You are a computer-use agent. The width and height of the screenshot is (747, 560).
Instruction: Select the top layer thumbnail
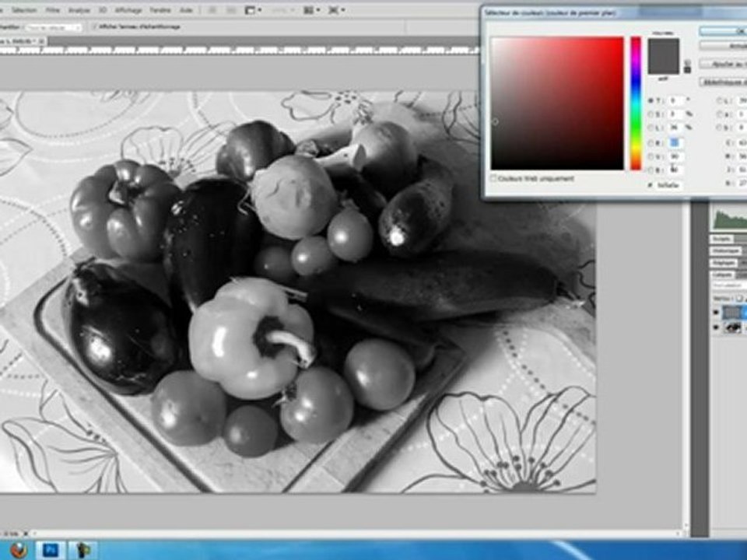(732, 313)
